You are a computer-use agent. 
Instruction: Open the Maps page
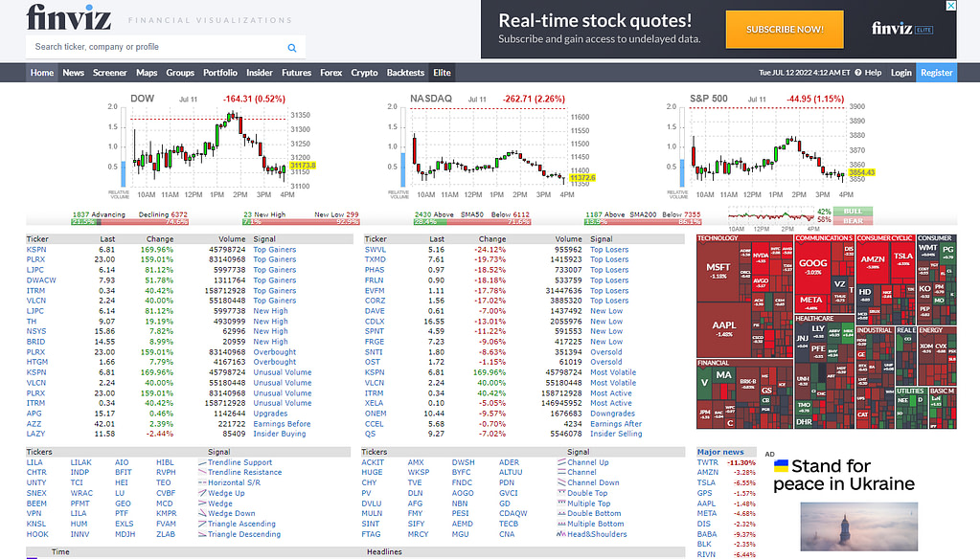tap(146, 72)
